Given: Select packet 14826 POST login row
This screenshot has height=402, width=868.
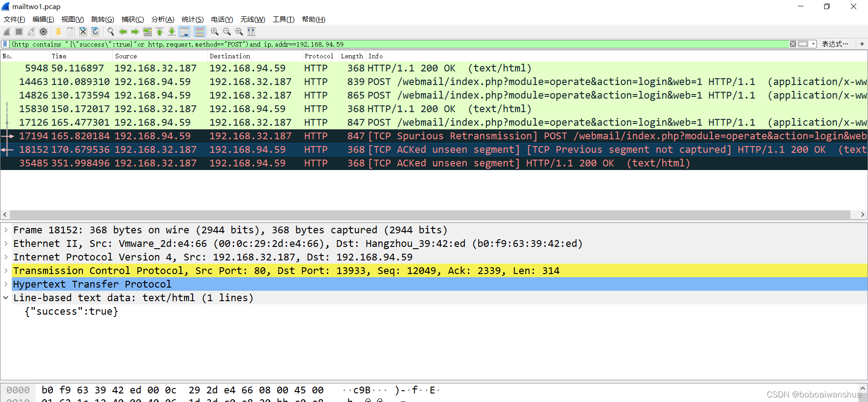Looking at the screenshot, I should click(434, 95).
